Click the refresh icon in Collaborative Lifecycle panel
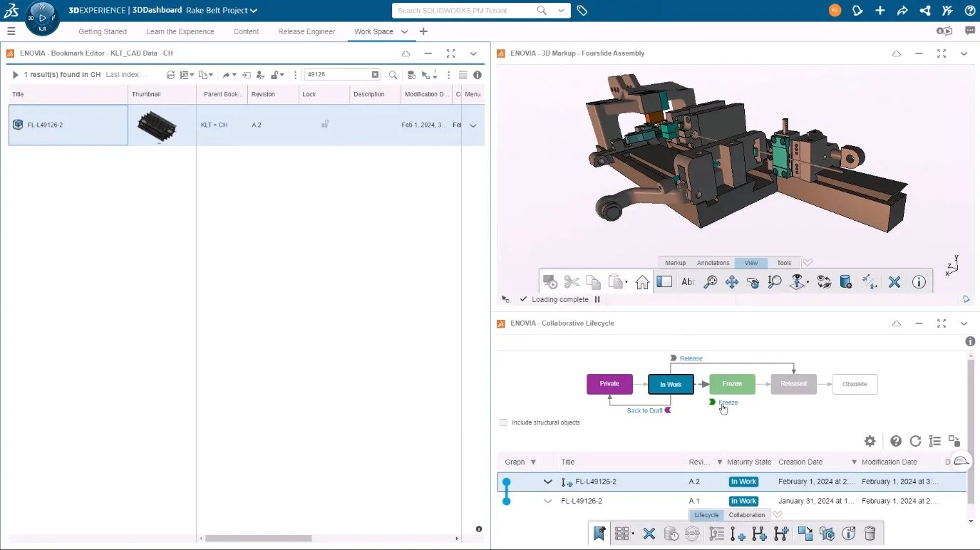 [915, 441]
